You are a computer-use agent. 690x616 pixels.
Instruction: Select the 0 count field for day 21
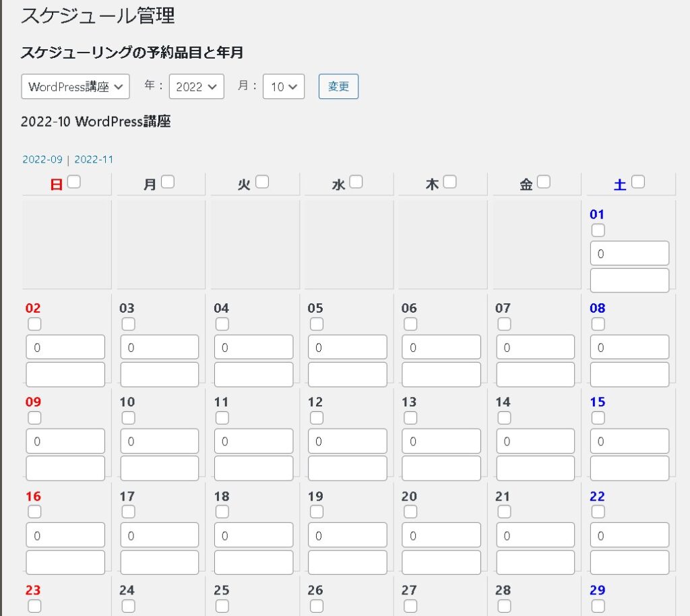click(x=536, y=535)
